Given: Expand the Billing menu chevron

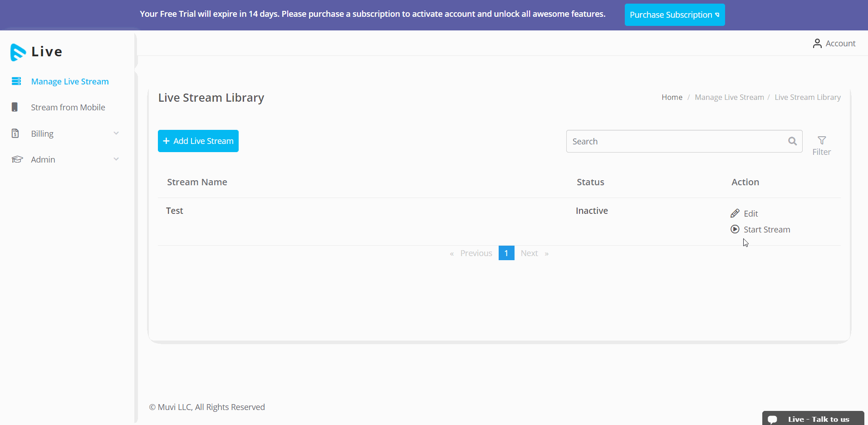Looking at the screenshot, I should [116, 133].
